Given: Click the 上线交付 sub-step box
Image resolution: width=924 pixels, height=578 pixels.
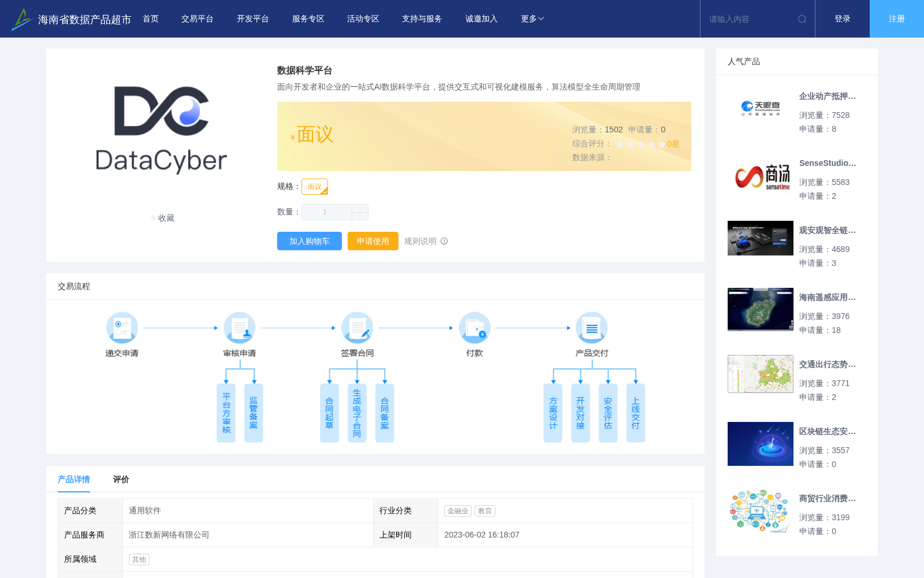Looking at the screenshot, I should (x=636, y=413).
